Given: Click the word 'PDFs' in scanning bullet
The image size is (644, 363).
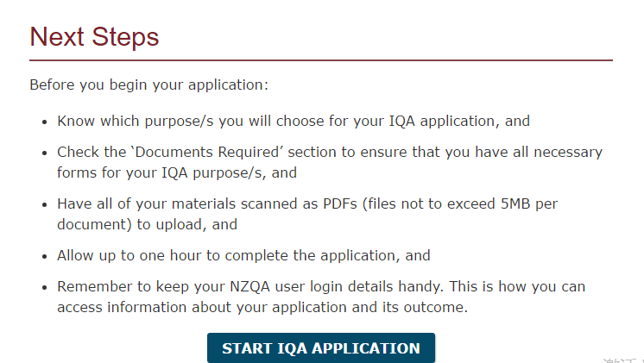Looking at the screenshot, I should pyautogui.click(x=340, y=203).
